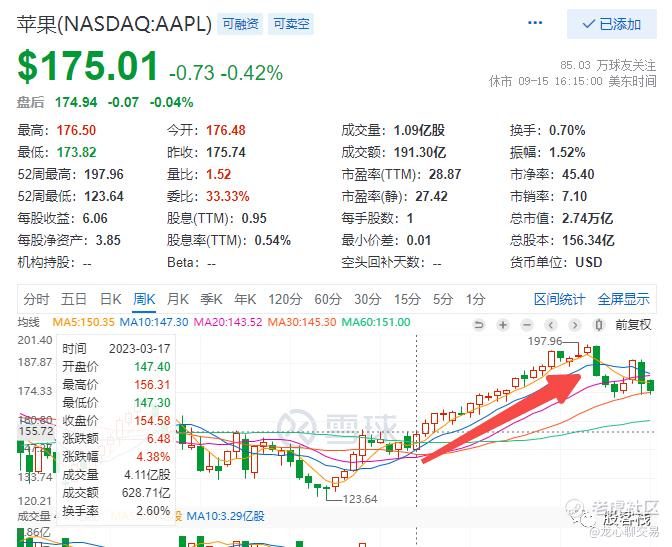Click the tooltip 收盘价 154.58
This screenshot has width=672, height=547.
(x=152, y=421)
